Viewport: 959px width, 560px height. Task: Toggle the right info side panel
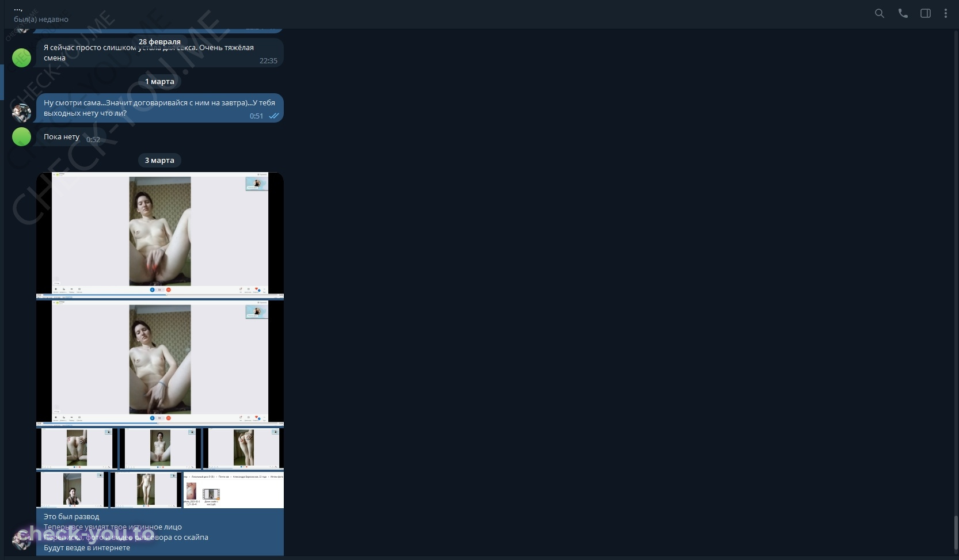tap(926, 13)
